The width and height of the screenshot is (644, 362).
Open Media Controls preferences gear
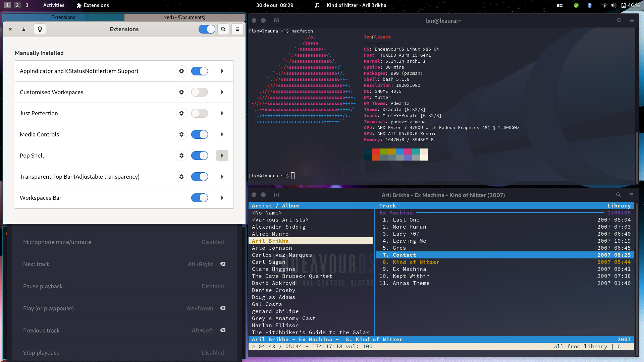(181, 134)
